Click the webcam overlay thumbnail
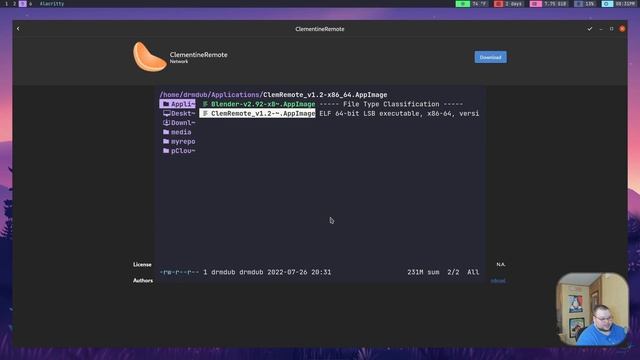The image size is (640, 360). (592, 309)
